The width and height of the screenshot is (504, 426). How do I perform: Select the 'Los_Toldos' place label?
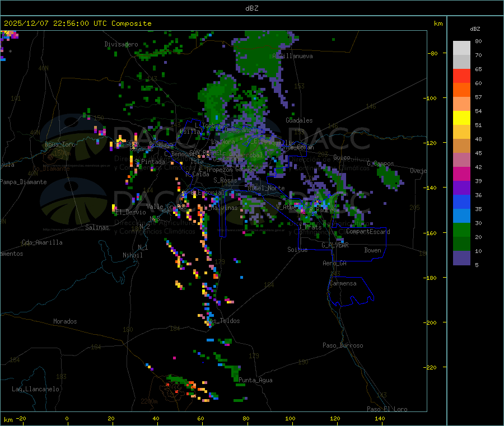(223, 321)
